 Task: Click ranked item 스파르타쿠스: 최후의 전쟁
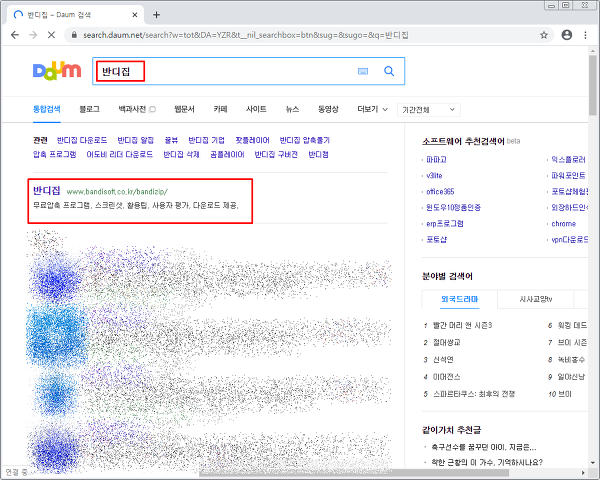pyautogui.click(x=474, y=394)
